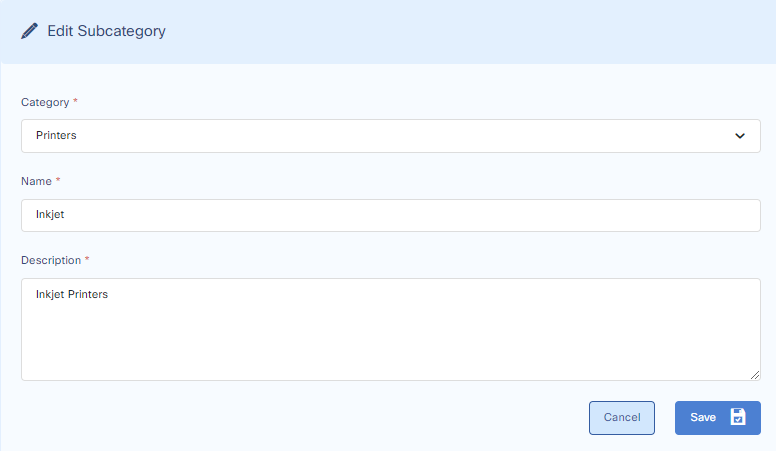Expand the Category dropdown chevron arrow
This screenshot has height=451, width=776.
[740, 136]
